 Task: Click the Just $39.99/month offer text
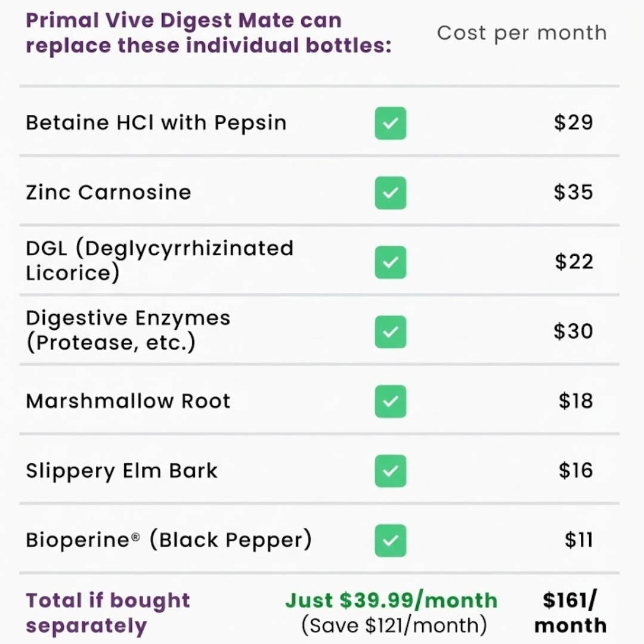[391, 600]
